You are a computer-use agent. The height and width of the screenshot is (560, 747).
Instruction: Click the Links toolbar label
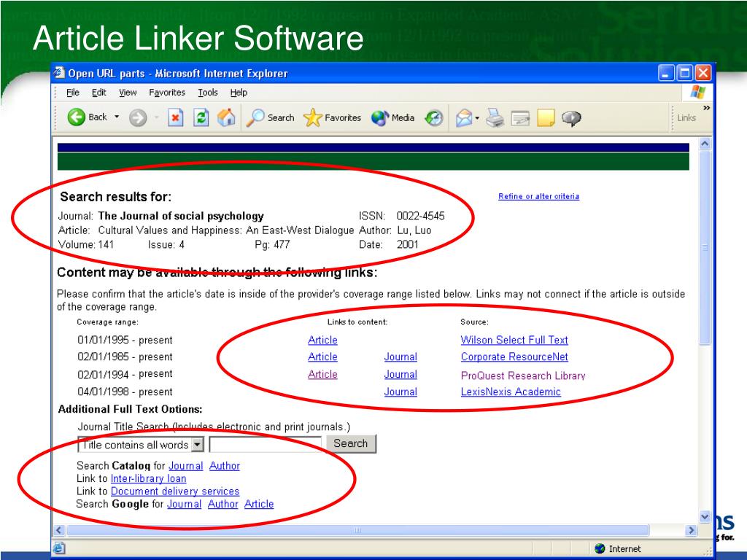(x=686, y=117)
